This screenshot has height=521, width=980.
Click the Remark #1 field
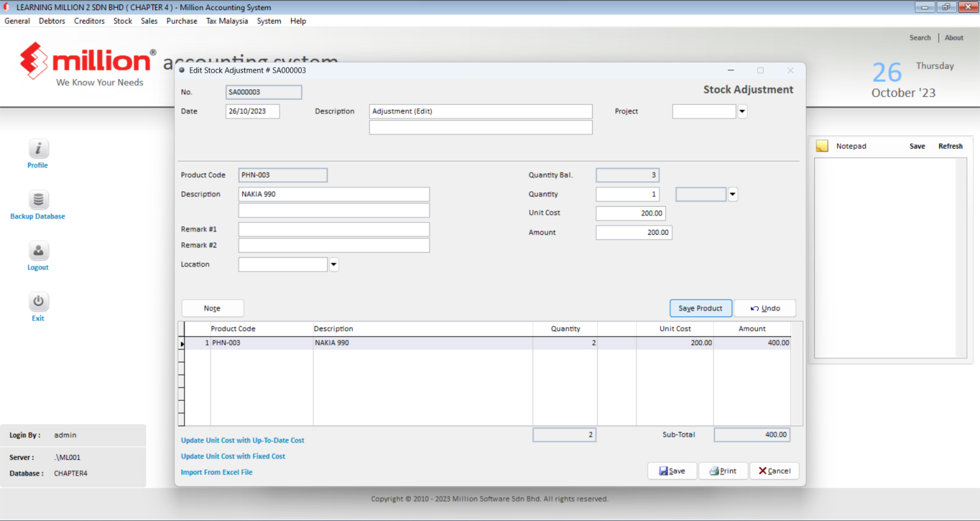334,230
